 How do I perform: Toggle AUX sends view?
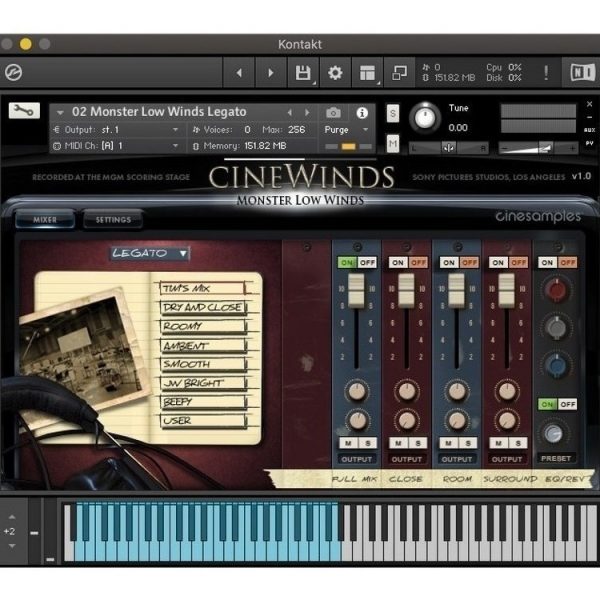(x=589, y=130)
